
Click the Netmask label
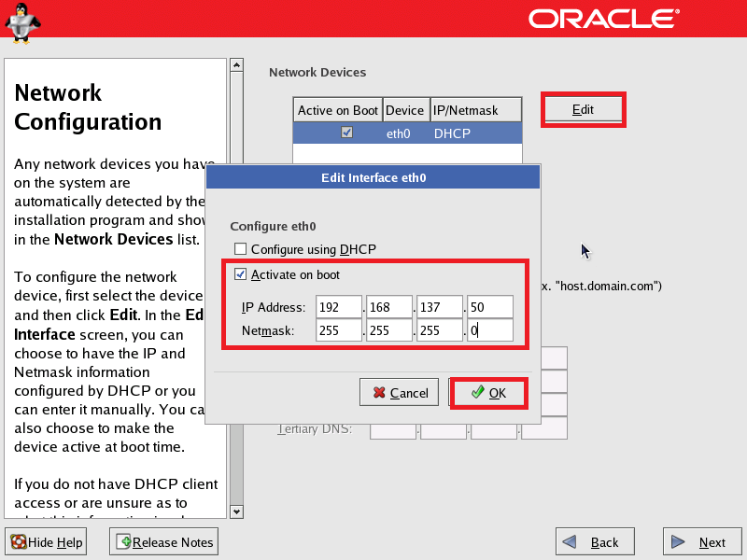[x=268, y=330]
